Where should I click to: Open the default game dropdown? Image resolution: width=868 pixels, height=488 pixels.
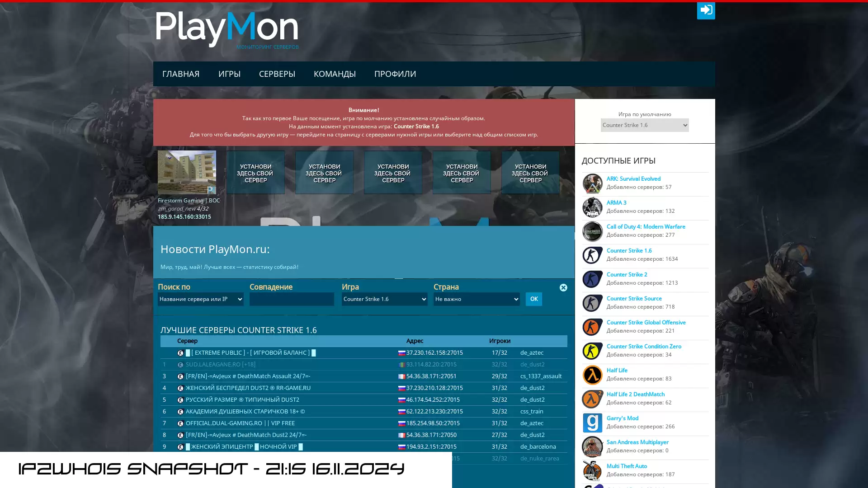[644, 125]
